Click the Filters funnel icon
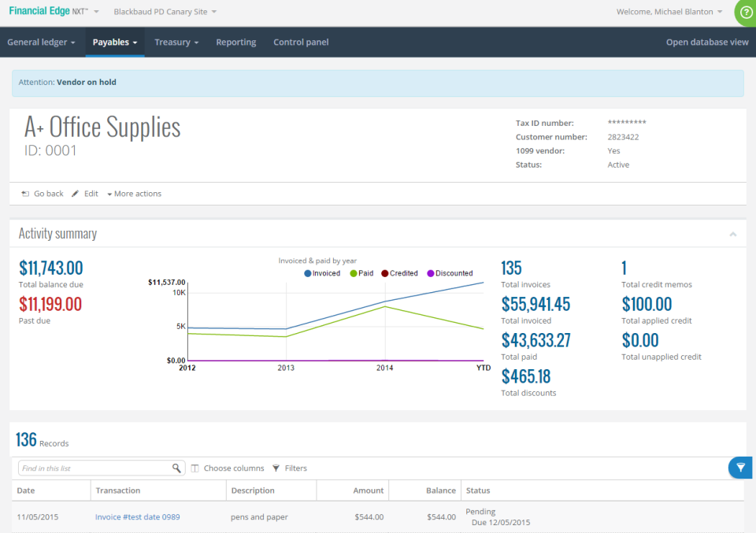The image size is (756, 533). point(276,468)
